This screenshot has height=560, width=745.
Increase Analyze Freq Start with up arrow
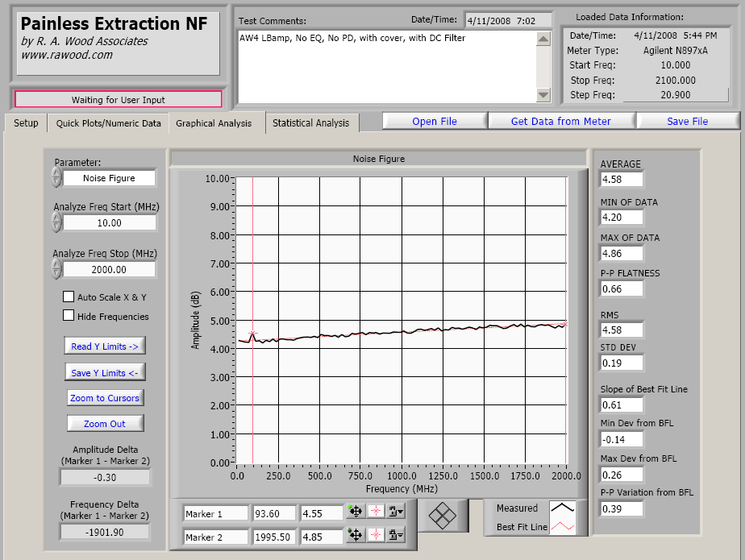[56, 218]
